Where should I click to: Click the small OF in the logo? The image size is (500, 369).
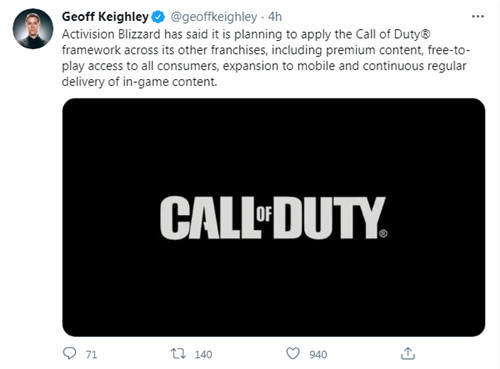tap(264, 214)
